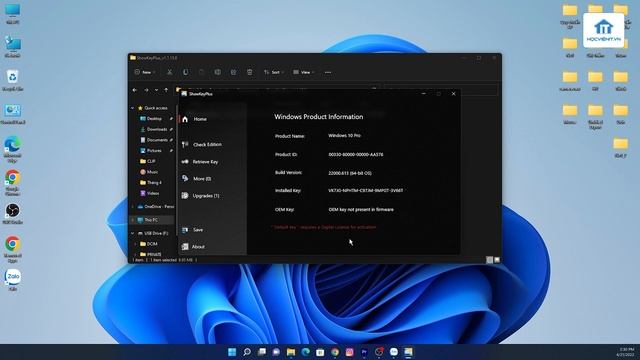Click the File Explorer search box
This screenshot has width=640, height=360.
pos(441,90)
